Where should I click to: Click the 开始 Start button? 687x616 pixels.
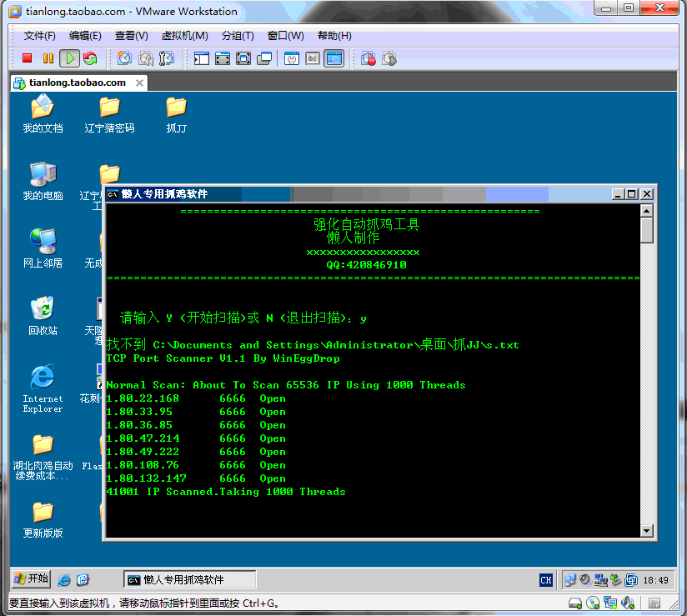(31, 579)
